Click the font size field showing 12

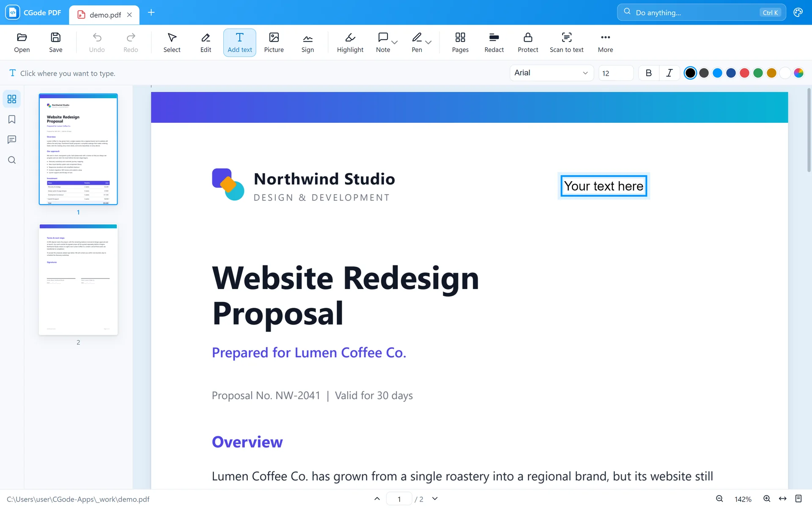[x=616, y=73]
